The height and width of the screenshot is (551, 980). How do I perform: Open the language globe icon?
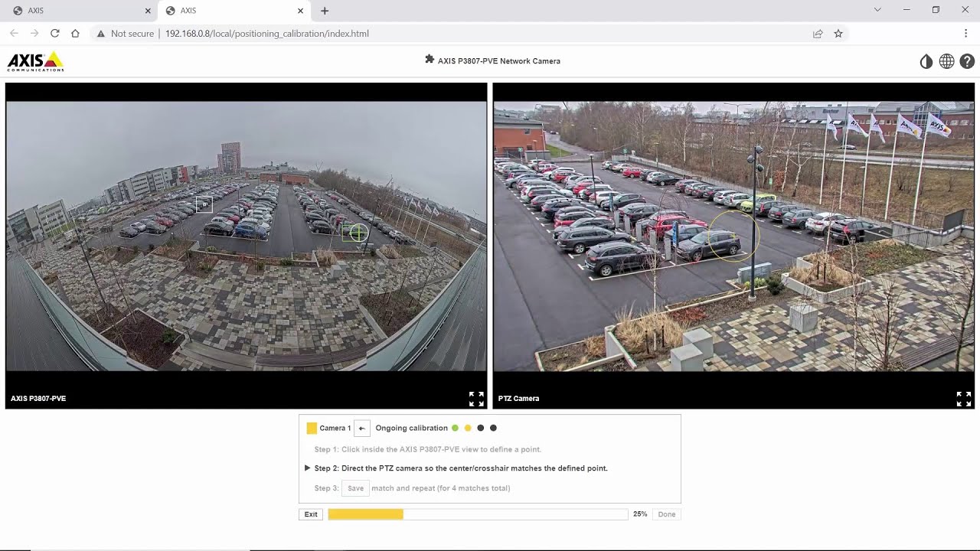947,61
